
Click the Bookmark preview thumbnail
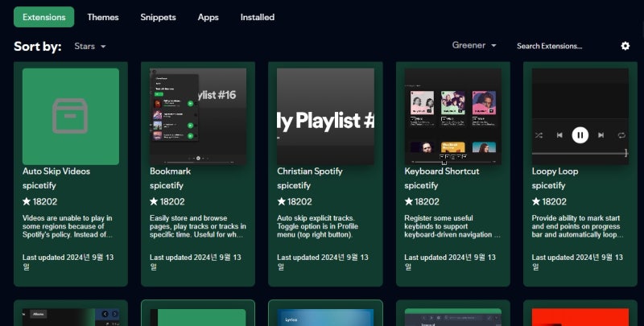(x=198, y=117)
